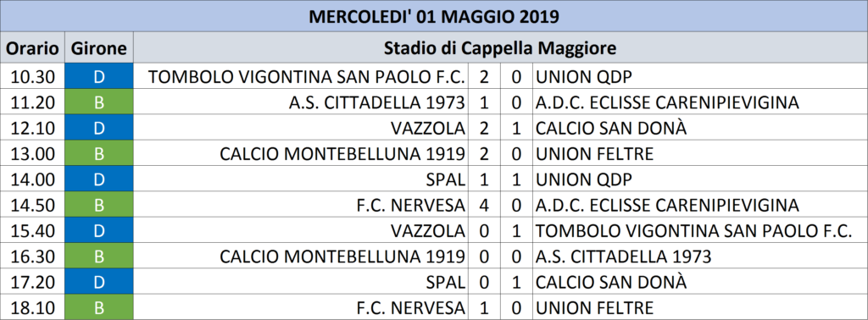Screen dimensions: 868x320
Task: Select the blue D cell at 17.20
Action: pos(99,282)
